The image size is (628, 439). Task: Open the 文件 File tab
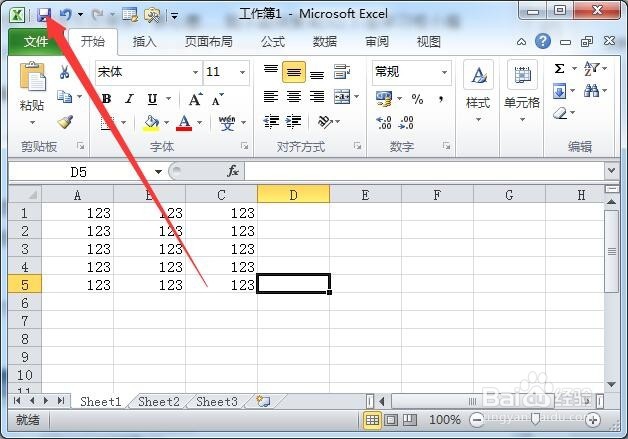pos(35,41)
